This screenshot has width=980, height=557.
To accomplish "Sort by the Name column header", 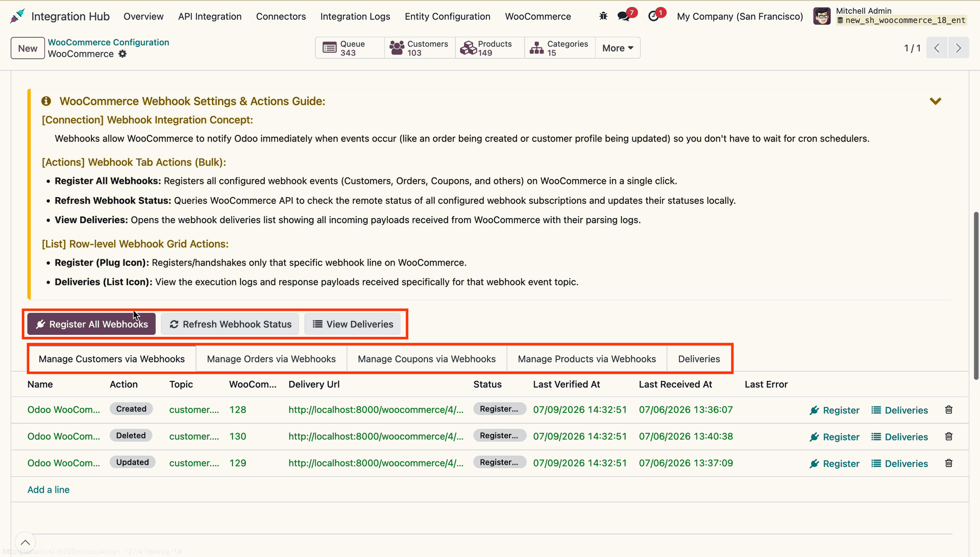I will tap(40, 384).
